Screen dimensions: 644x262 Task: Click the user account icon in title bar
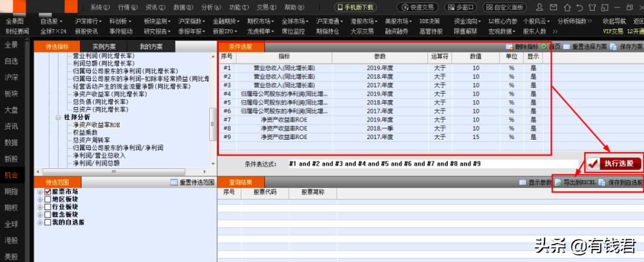[540, 7]
